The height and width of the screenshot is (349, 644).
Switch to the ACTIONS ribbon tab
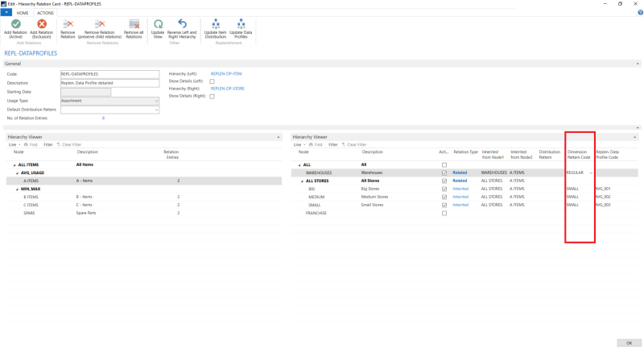(45, 13)
